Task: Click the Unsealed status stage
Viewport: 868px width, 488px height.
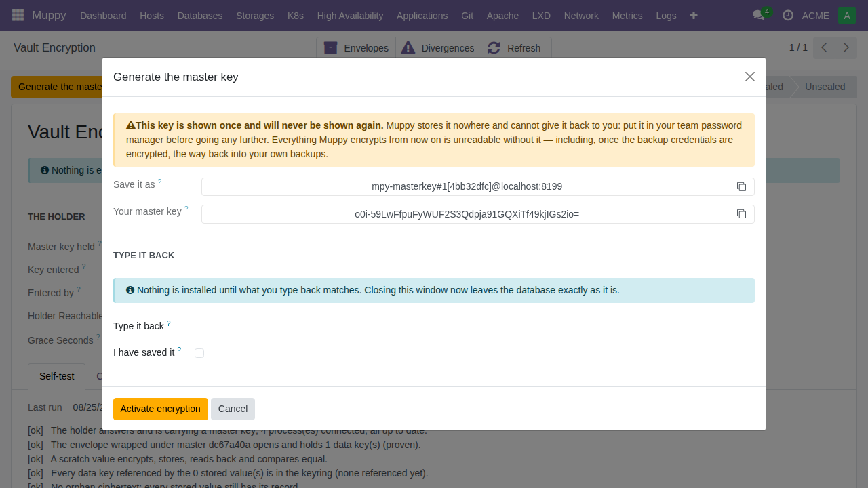Action: coord(825,87)
